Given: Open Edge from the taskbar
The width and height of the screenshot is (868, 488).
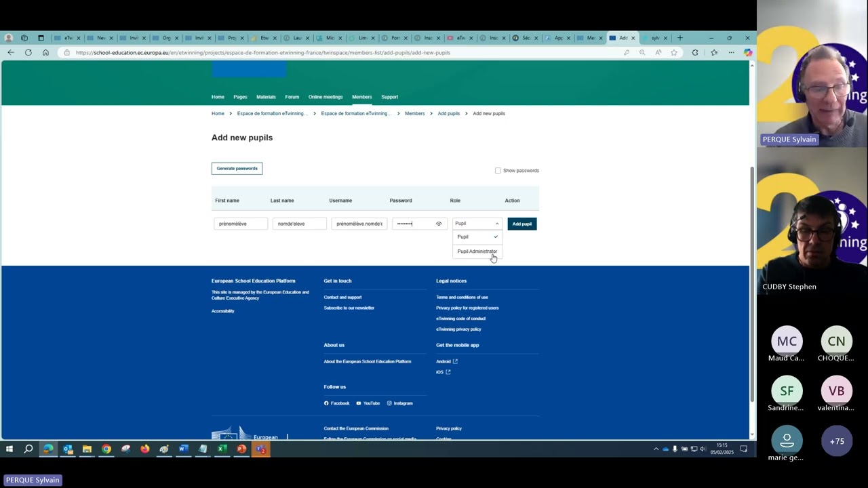Looking at the screenshot, I should [48, 449].
